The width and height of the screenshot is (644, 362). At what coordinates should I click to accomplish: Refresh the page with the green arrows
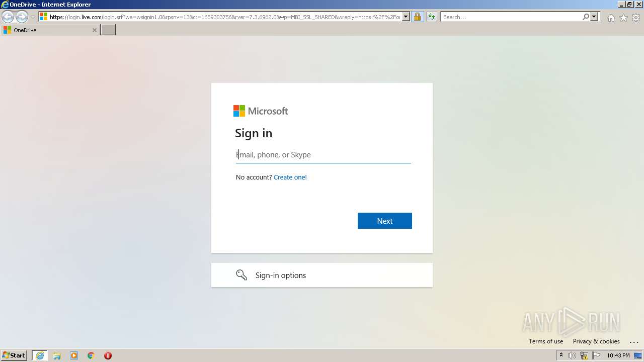431,17
